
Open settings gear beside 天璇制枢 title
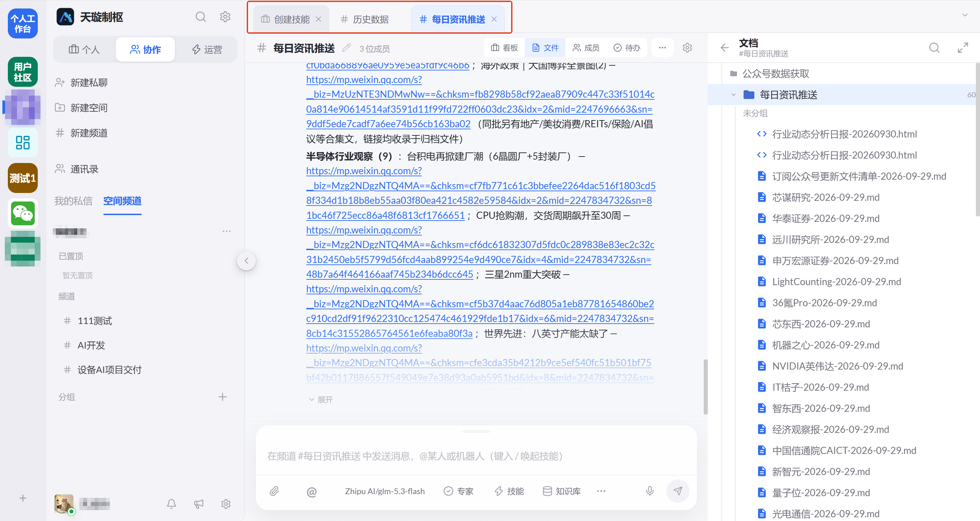click(x=225, y=17)
